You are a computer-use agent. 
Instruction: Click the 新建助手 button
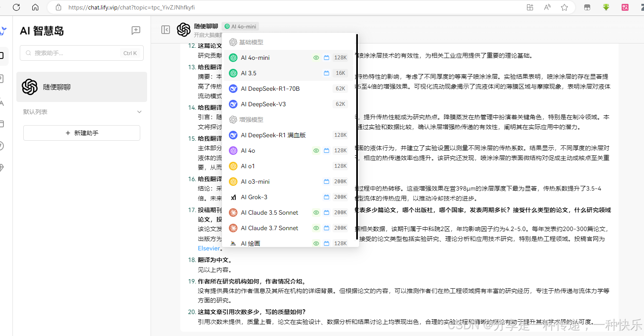82,133
